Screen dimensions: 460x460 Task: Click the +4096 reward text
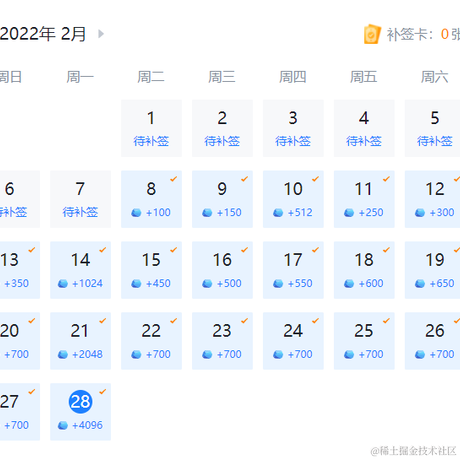87,425
